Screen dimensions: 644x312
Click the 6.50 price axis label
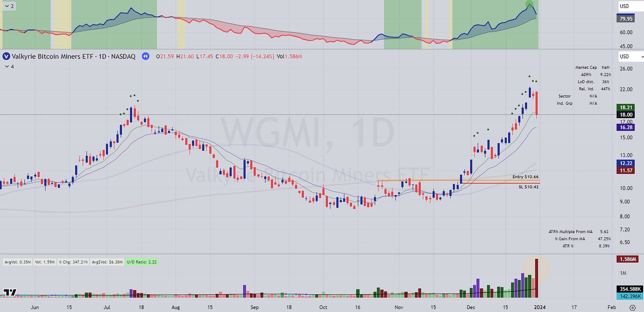click(625, 243)
